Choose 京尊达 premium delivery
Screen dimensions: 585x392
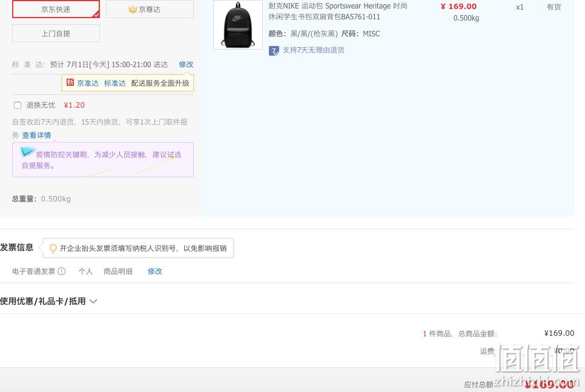(x=150, y=9)
